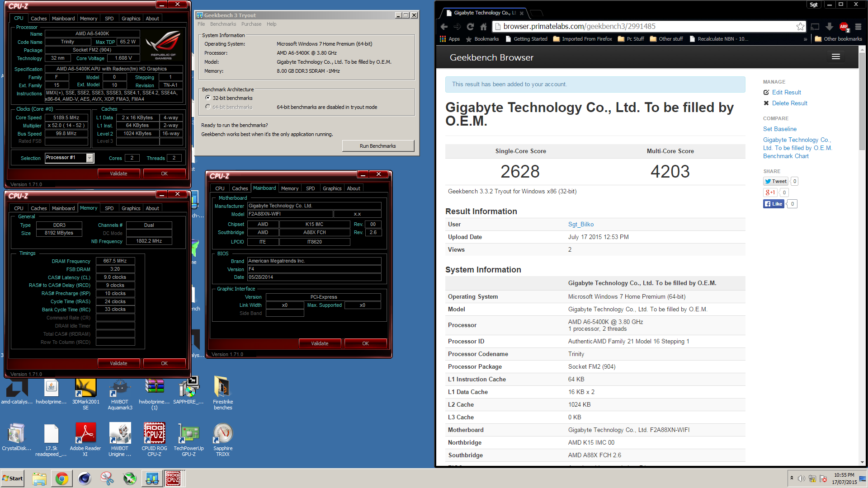Open Other stuff bookmarks folder
This screenshot has height=488, width=868.
666,39
